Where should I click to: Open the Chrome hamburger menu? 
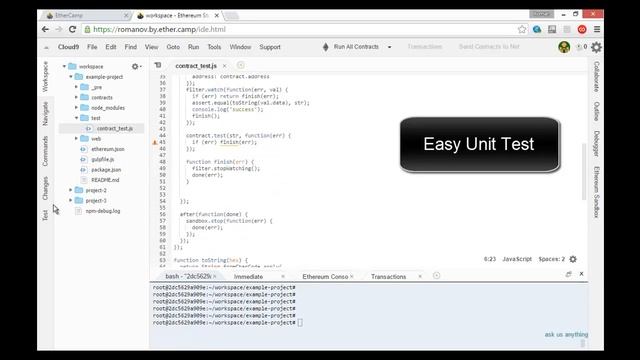pyautogui.click(x=597, y=29)
